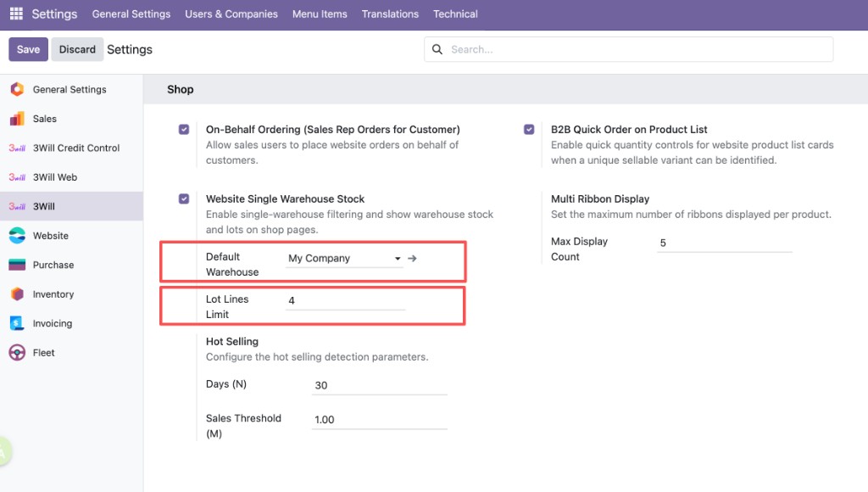The width and height of the screenshot is (868, 492).
Task: Expand the Default Warehouse dropdown arrow
Action: pyautogui.click(x=398, y=259)
